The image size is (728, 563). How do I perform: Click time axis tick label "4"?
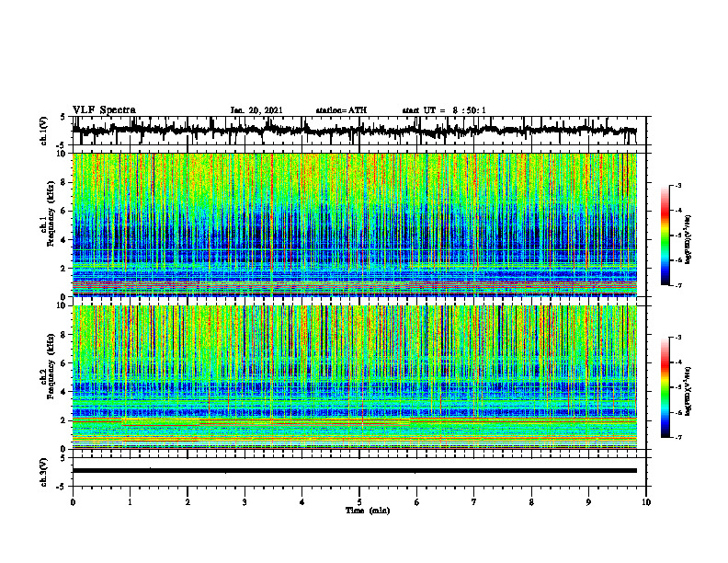tap(302, 502)
